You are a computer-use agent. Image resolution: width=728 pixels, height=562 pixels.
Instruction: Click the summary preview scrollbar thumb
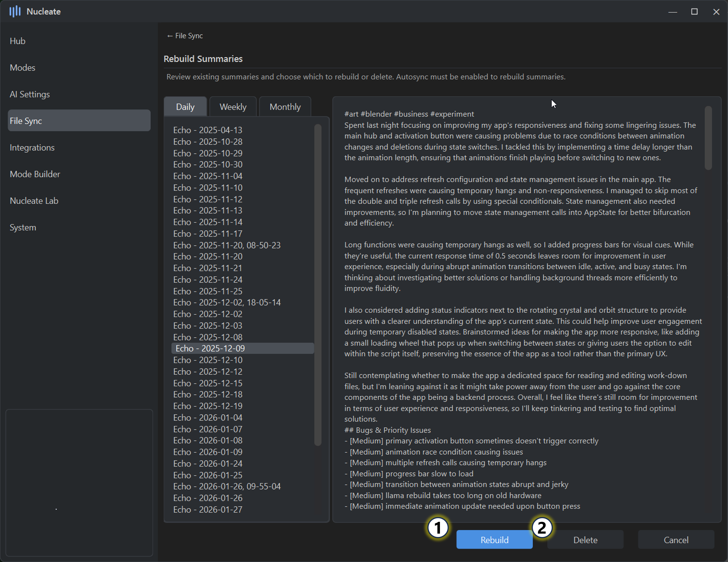tap(708, 138)
